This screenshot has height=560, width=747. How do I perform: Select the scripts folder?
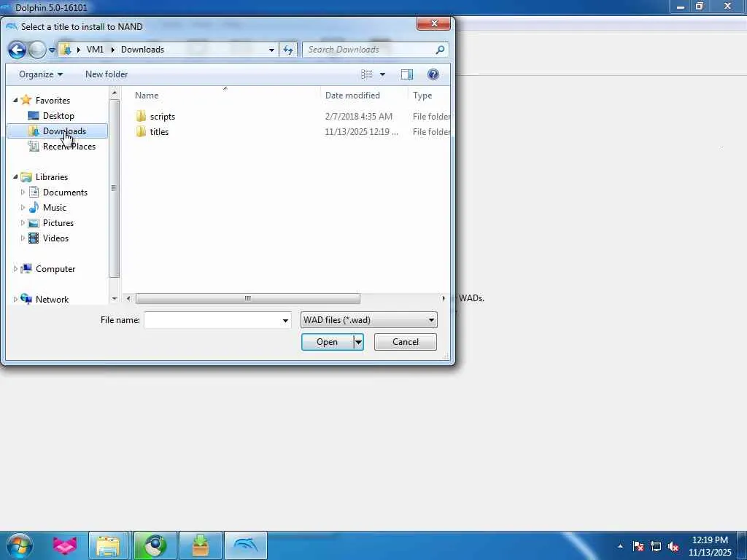pos(163,117)
